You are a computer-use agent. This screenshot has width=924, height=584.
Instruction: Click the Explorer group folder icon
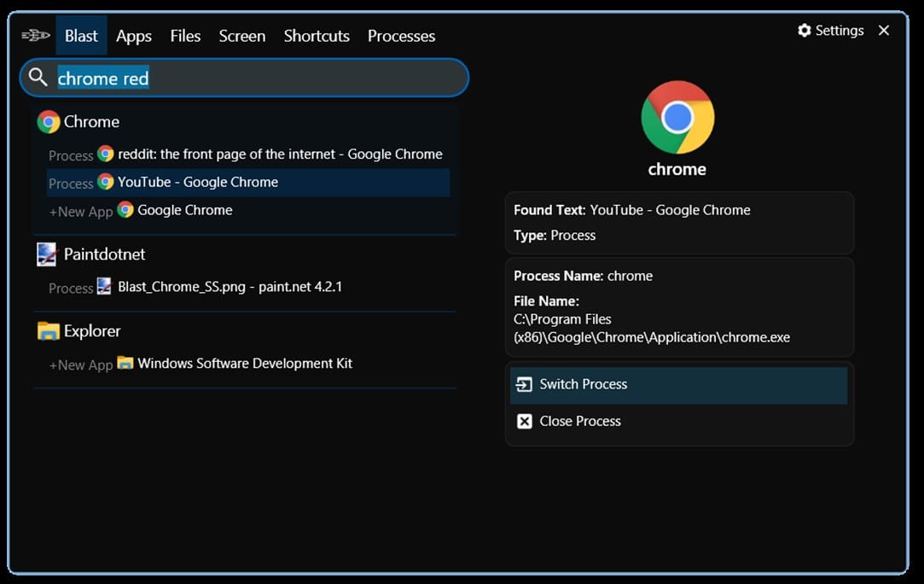[49, 331]
